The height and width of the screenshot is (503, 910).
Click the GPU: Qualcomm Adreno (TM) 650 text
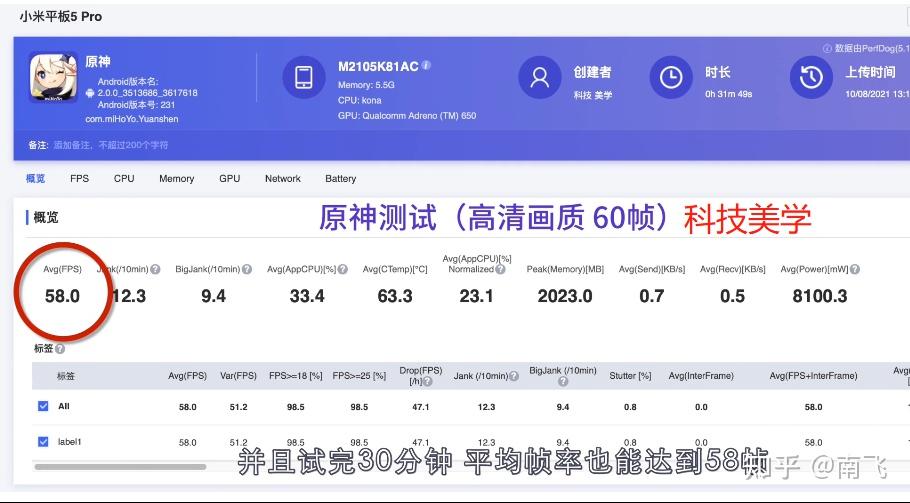[x=407, y=115]
